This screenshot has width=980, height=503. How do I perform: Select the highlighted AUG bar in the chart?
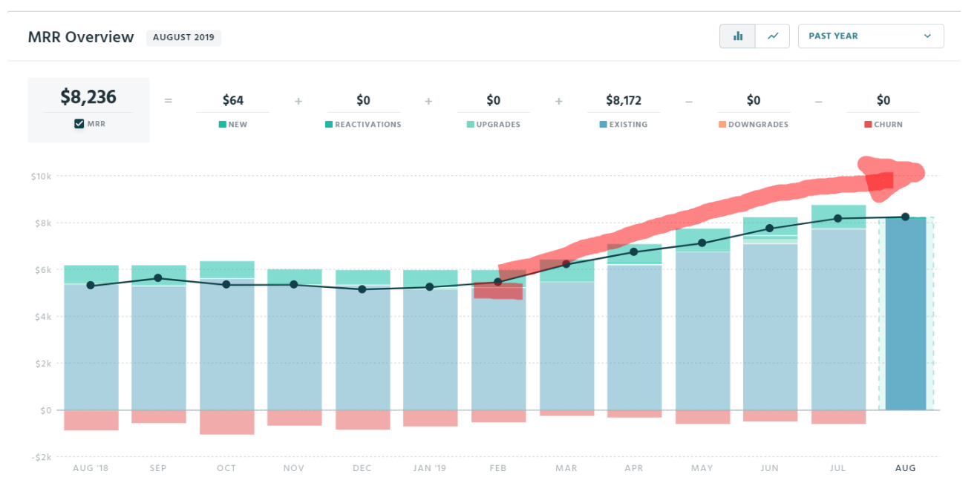(x=906, y=312)
